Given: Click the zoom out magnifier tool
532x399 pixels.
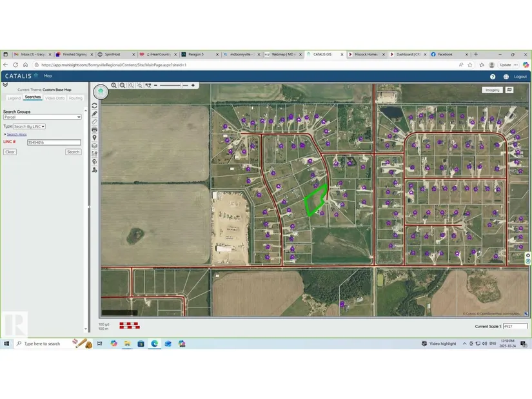Looking at the screenshot, I should 123,85.
